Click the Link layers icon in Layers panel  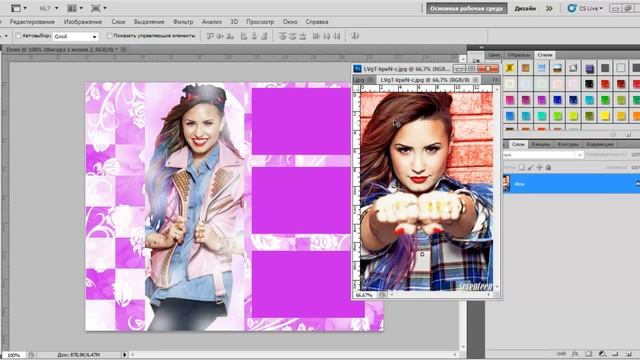click(562, 354)
